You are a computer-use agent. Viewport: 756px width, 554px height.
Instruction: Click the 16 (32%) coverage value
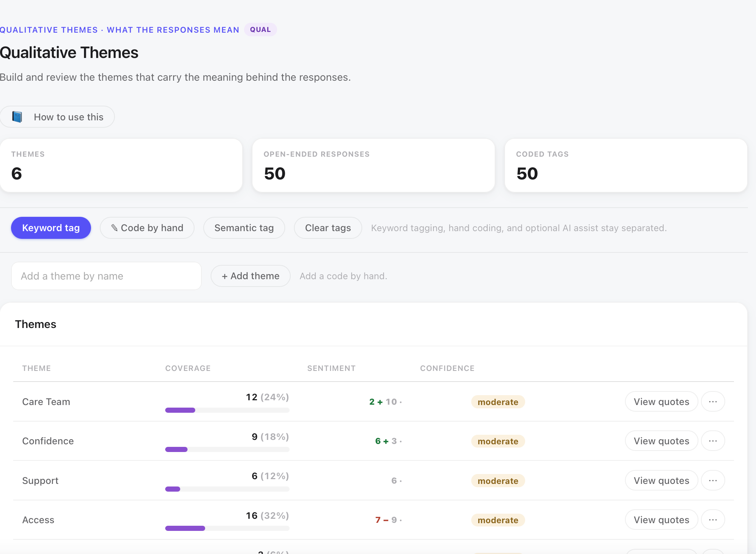click(268, 515)
